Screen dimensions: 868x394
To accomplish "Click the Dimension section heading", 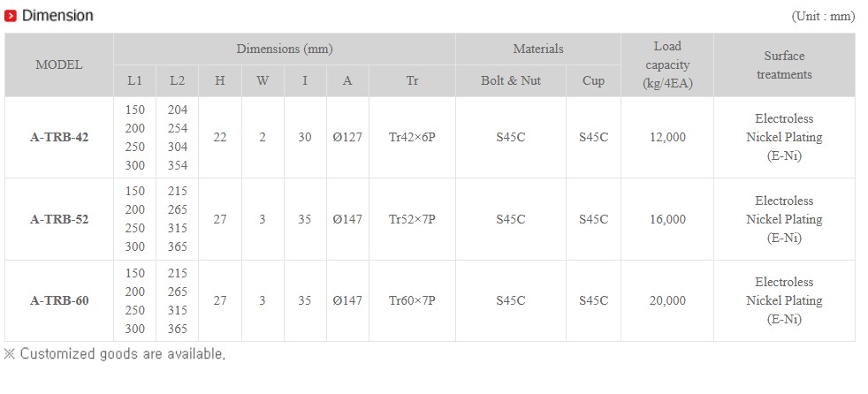I will (57, 16).
